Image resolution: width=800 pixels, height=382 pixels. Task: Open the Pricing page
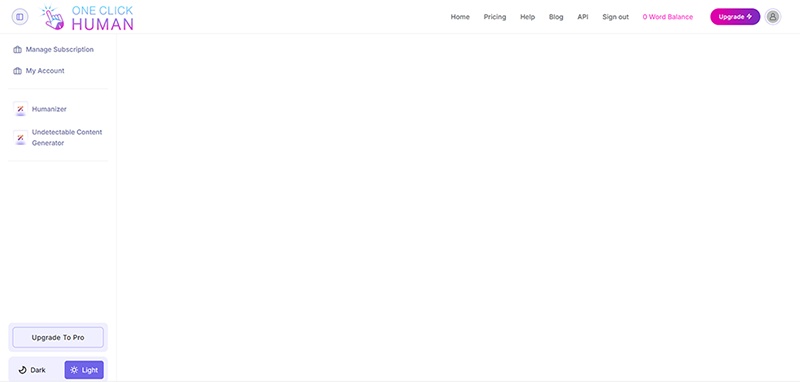tap(495, 17)
